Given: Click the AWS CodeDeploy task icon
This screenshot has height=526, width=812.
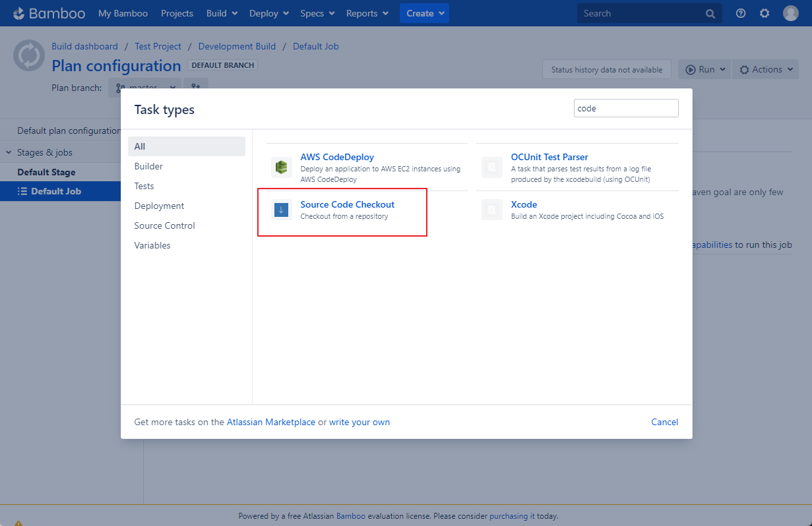Looking at the screenshot, I should pyautogui.click(x=282, y=167).
